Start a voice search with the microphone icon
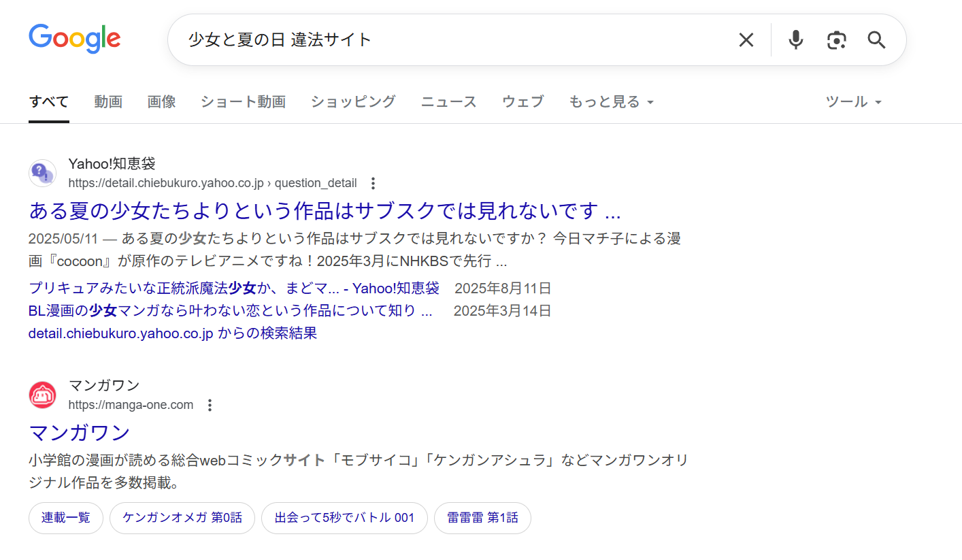Viewport: 962px width, 560px height. pyautogui.click(x=795, y=39)
